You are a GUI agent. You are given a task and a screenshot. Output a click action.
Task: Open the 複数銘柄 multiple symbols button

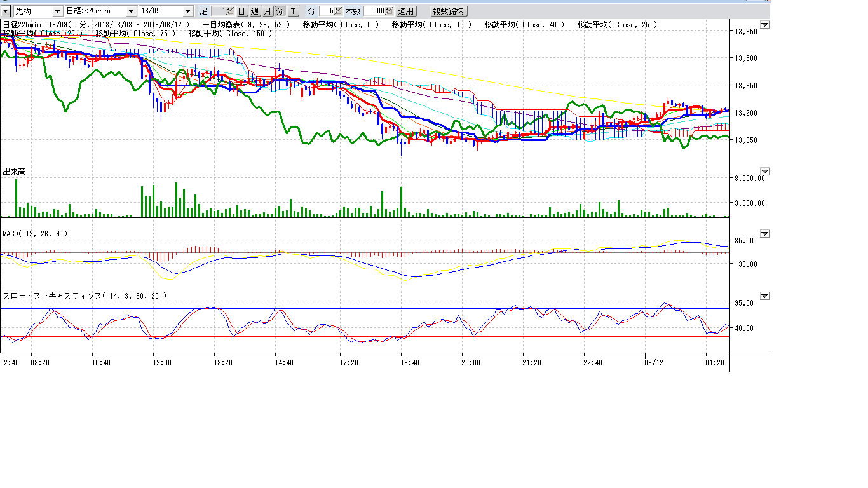449,11
